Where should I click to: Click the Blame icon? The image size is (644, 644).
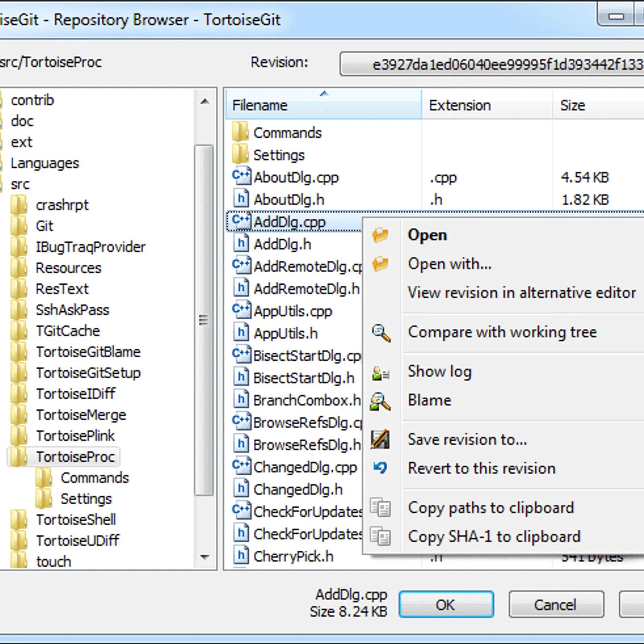[380, 401]
